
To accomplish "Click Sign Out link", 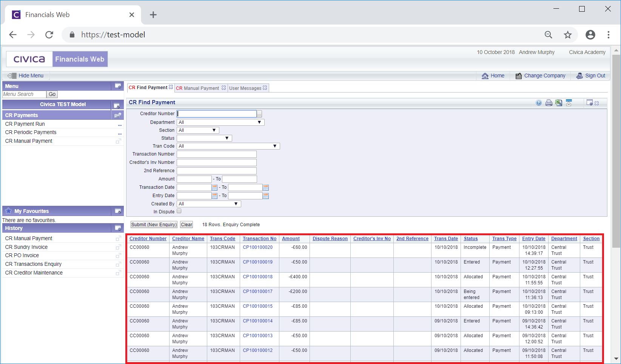I will (591, 76).
